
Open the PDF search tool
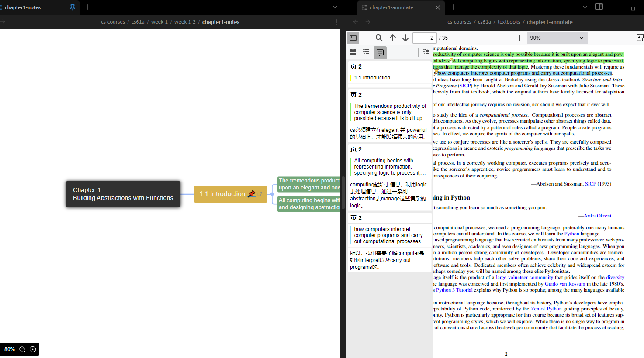tap(379, 38)
